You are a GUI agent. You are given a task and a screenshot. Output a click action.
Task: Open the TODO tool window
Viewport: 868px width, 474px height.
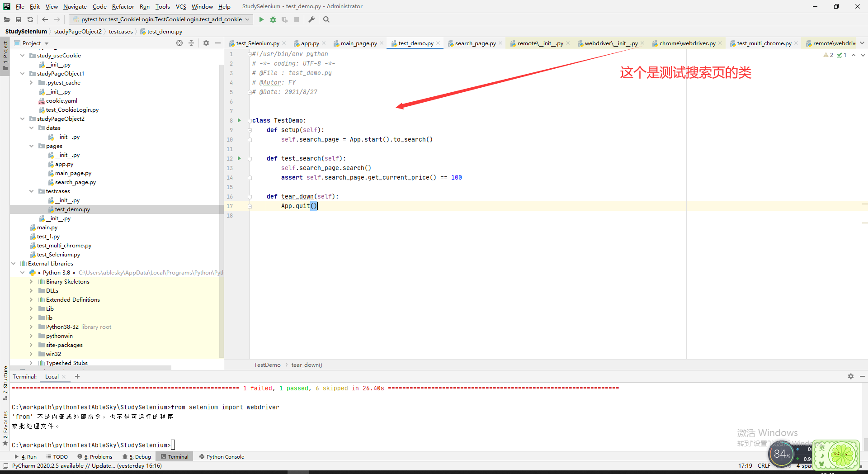pos(57,457)
